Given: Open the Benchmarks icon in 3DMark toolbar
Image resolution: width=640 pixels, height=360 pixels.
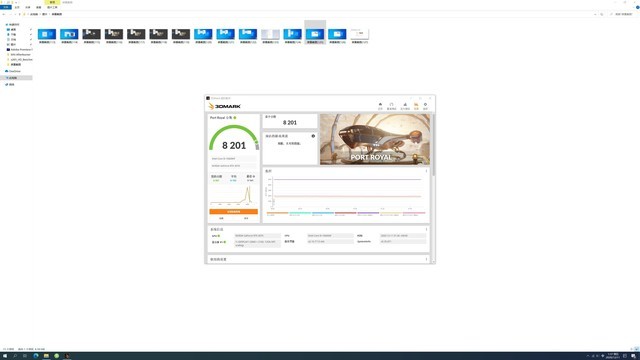Looking at the screenshot, I should 391,106.
